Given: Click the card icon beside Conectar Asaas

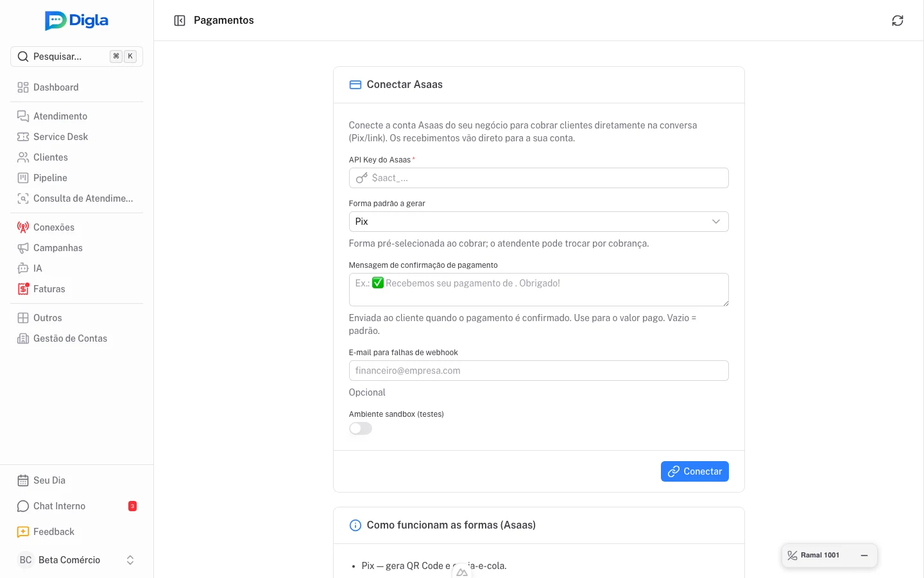Looking at the screenshot, I should pyautogui.click(x=355, y=85).
